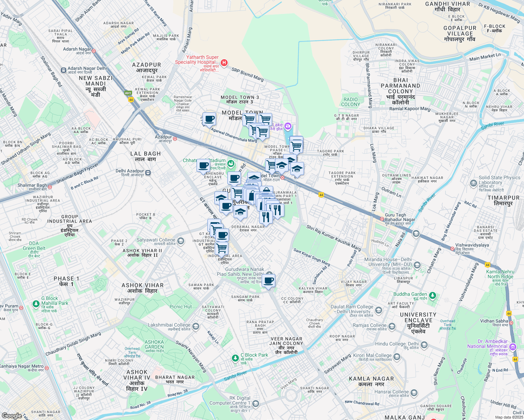
Task: Select the 'ASHOKA GARDEN' park label
Action: pyautogui.click(x=154, y=344)
